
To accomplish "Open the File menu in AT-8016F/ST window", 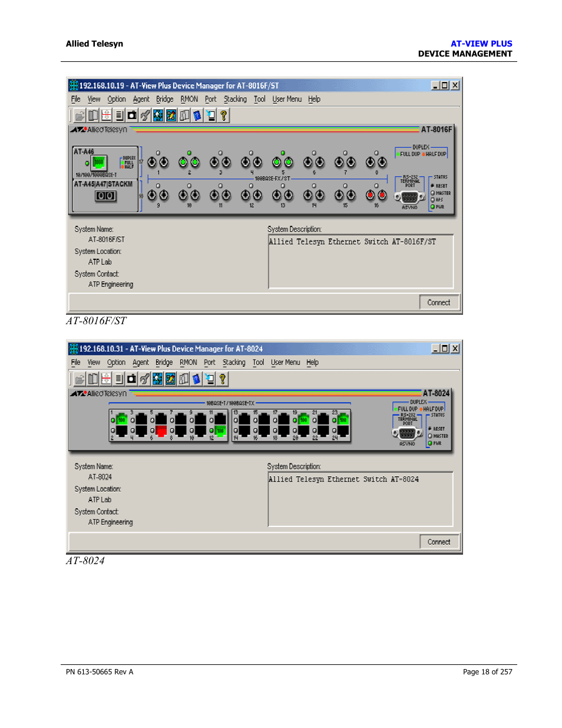I will 76,99.
